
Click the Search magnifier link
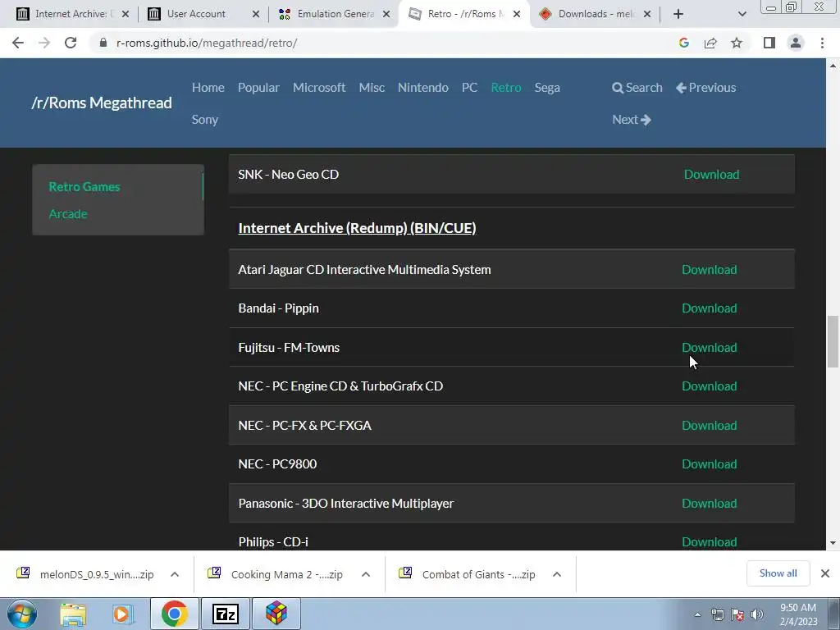pos(637,87)
